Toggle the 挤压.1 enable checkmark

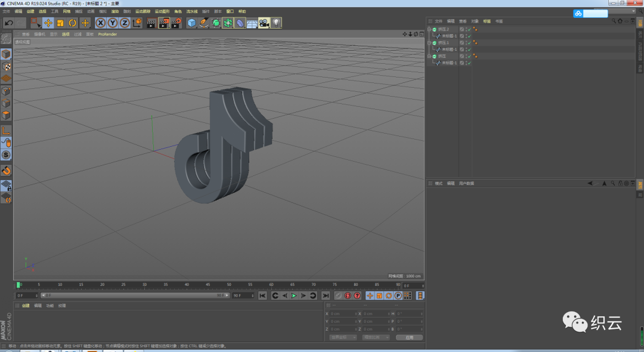(x=469, y=43)
